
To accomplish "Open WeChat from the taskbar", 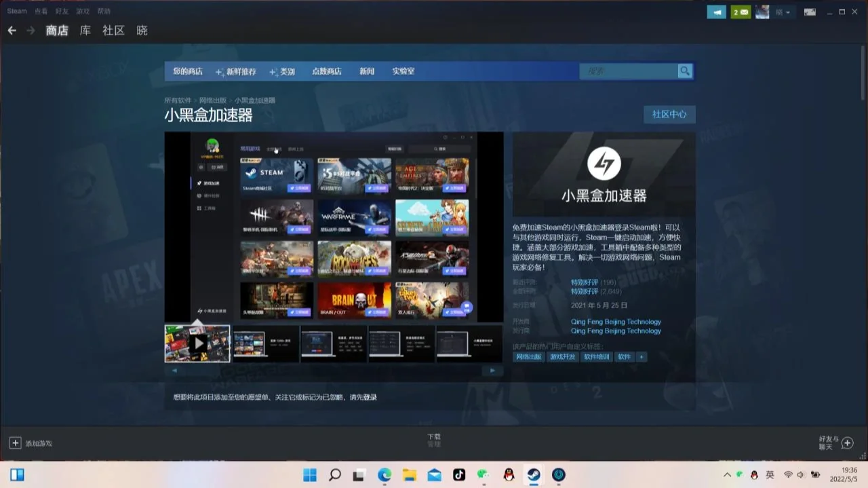I will tap(484, 474).
